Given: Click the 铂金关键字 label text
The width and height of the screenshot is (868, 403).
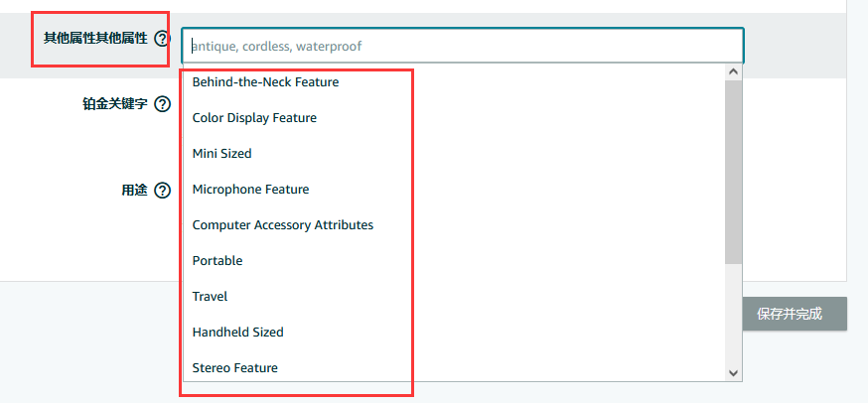Looking at the screenshot, I should tap(114, 104).
